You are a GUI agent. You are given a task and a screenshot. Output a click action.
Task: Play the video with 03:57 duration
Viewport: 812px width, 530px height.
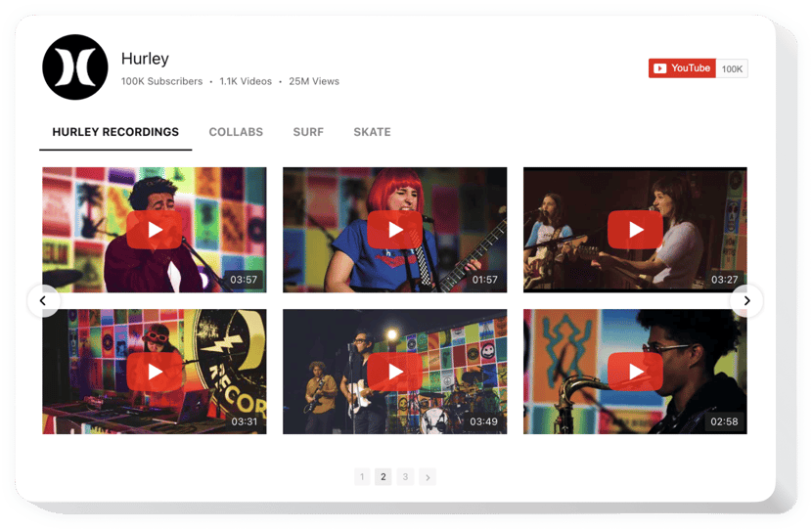[154, 230]
